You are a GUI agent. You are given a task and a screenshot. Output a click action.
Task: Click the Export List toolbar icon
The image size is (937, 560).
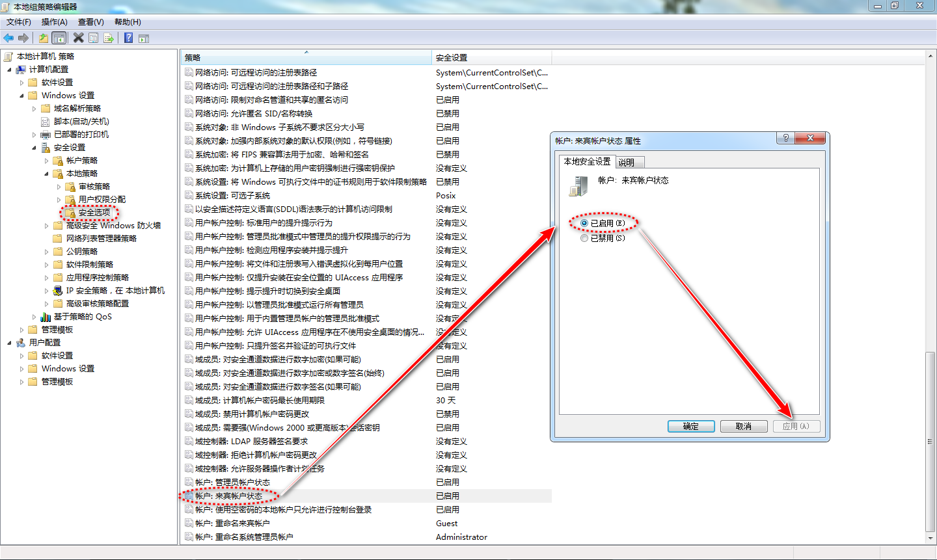(109, 38)
